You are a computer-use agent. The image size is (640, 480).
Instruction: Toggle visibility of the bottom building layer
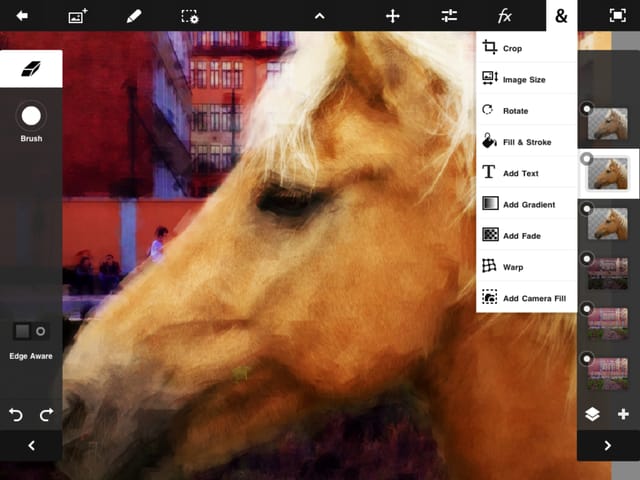coord(587,359)
